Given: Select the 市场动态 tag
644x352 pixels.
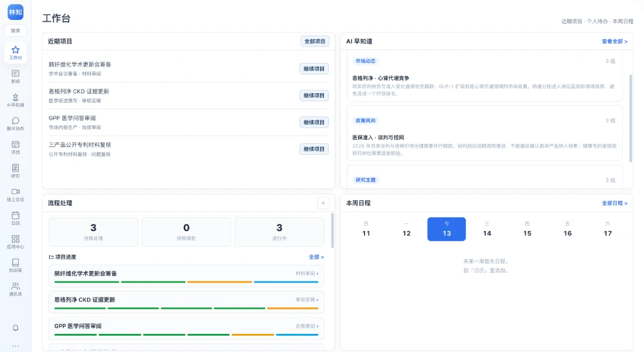Looking at the screenshot, I should coord(365,61).
